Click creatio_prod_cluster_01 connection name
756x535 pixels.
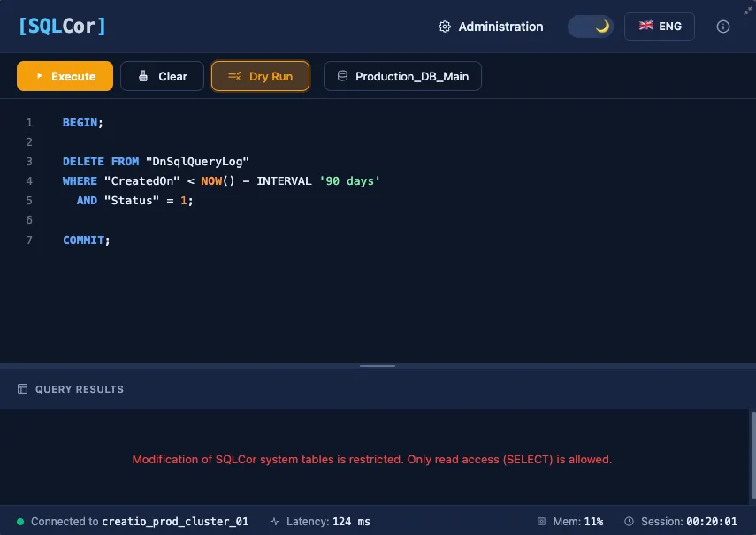175,522
